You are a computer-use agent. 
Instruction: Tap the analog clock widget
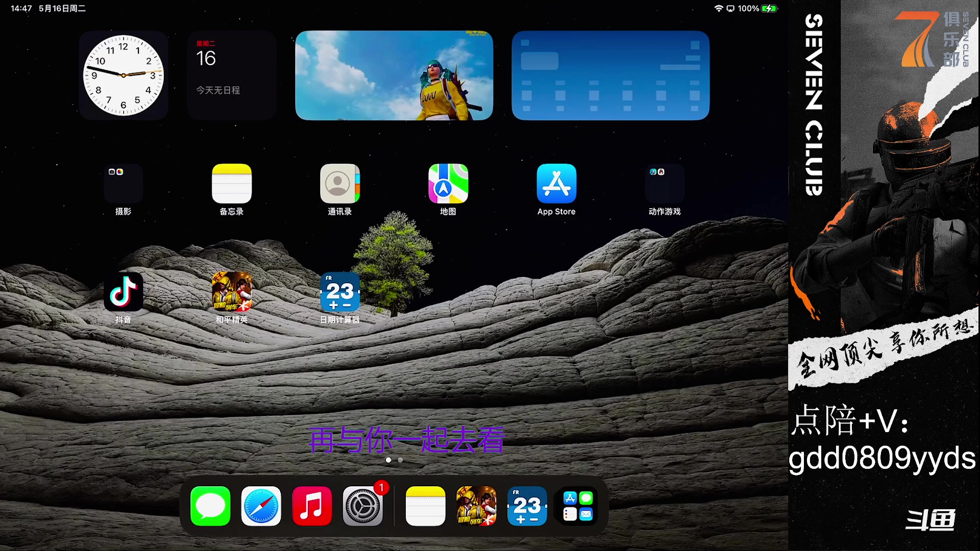pyautogui.click(x=123, y=76)
